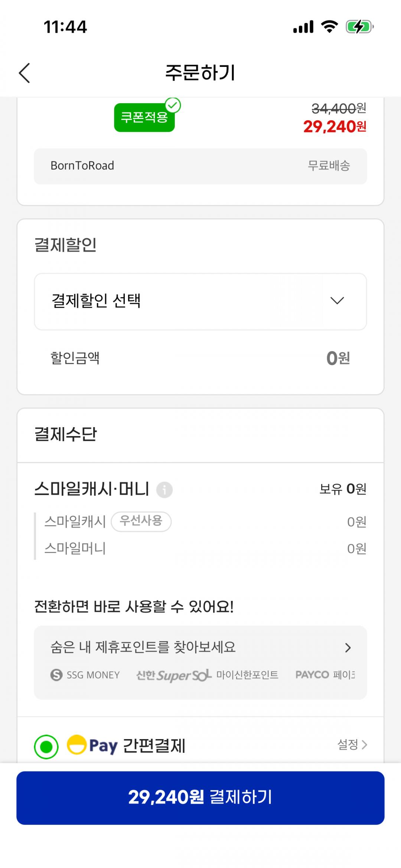Expand the hidden affiliate points row arrow
This screenshot has height=868, width=401.
click(348, 648)
